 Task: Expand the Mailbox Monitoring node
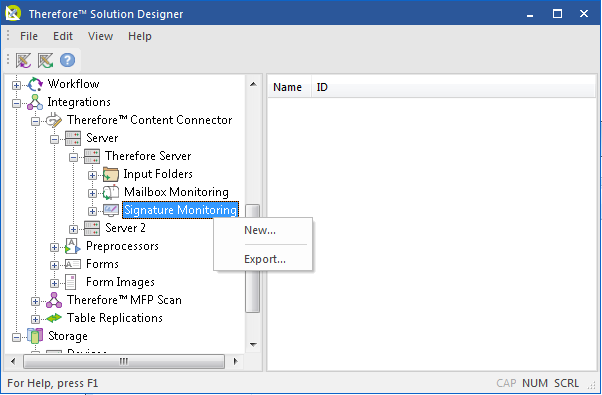point(93,193)
